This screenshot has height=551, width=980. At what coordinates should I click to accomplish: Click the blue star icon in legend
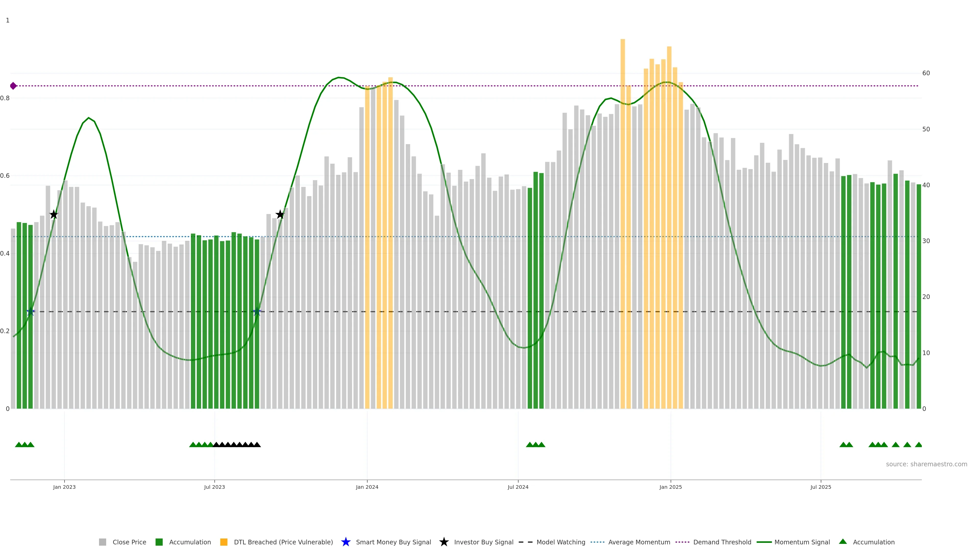(346, 542)
